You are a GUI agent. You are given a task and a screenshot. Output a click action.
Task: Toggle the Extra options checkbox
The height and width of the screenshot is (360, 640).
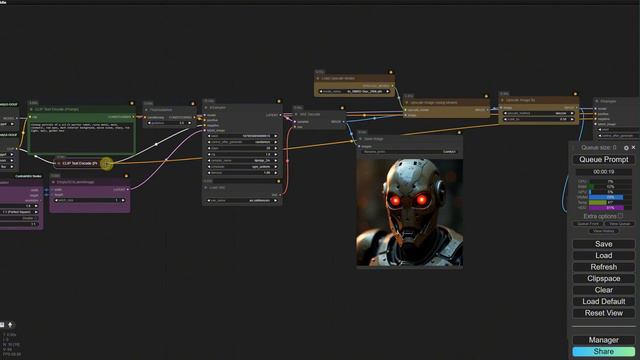(620, 216)
